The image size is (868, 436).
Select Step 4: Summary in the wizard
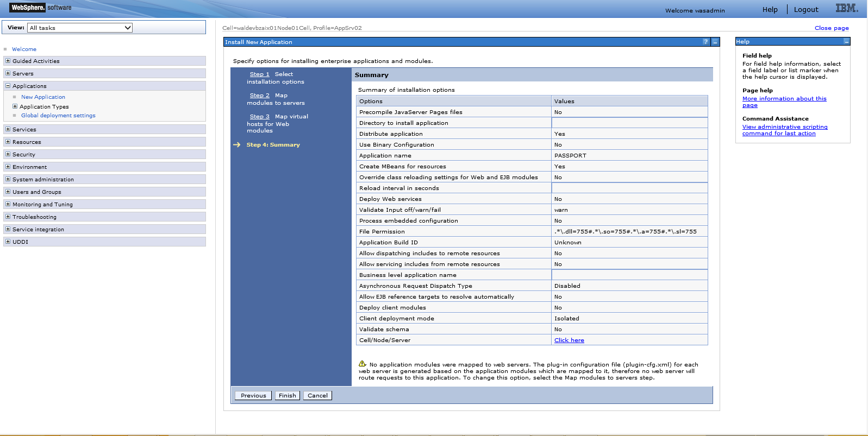[x=273, y=145]
